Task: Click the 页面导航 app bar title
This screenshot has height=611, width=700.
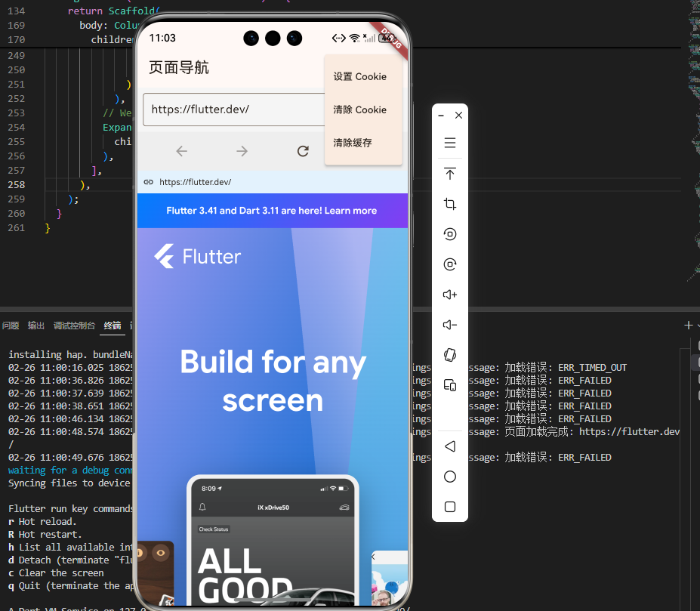Action: click(178, 67)
